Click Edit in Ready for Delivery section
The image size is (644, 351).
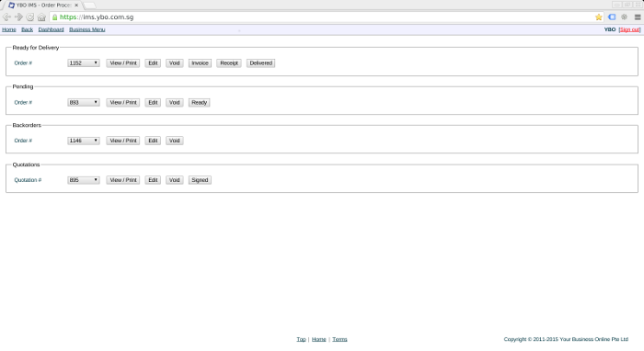coord(153,63)
